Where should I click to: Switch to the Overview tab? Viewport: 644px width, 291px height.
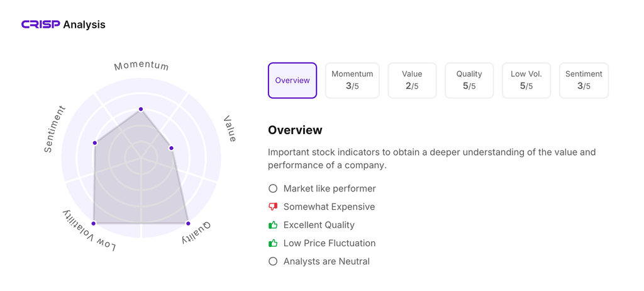click(x=292, y=80)
